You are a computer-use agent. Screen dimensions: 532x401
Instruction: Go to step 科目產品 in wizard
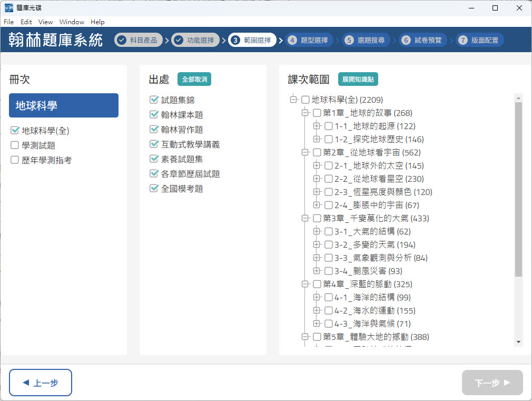pos(139,40)
